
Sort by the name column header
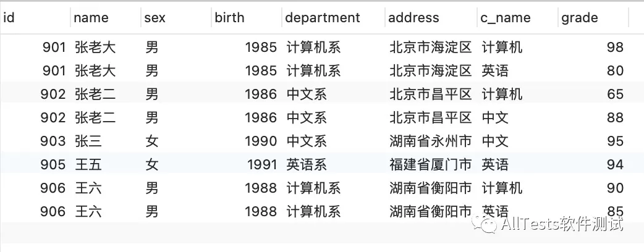point(106,18)
